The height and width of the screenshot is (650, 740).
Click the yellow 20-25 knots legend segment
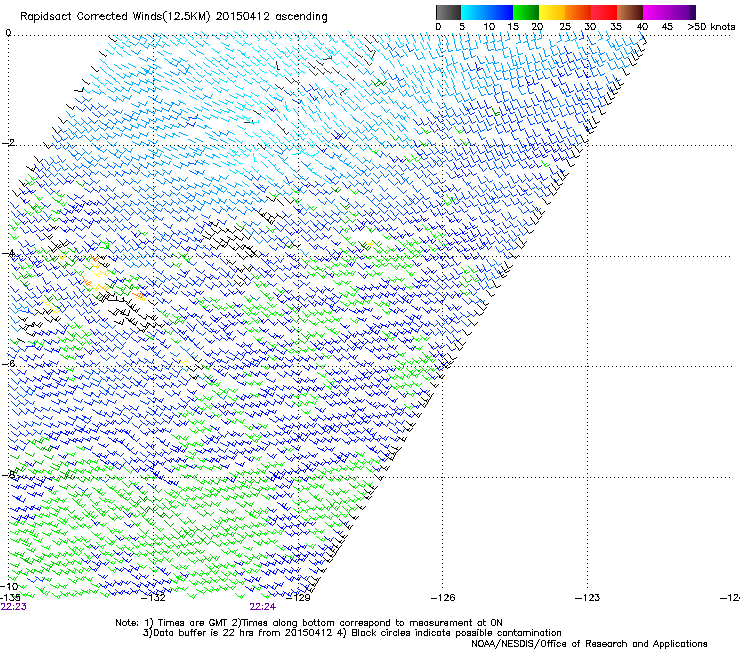tap(552, 12)
